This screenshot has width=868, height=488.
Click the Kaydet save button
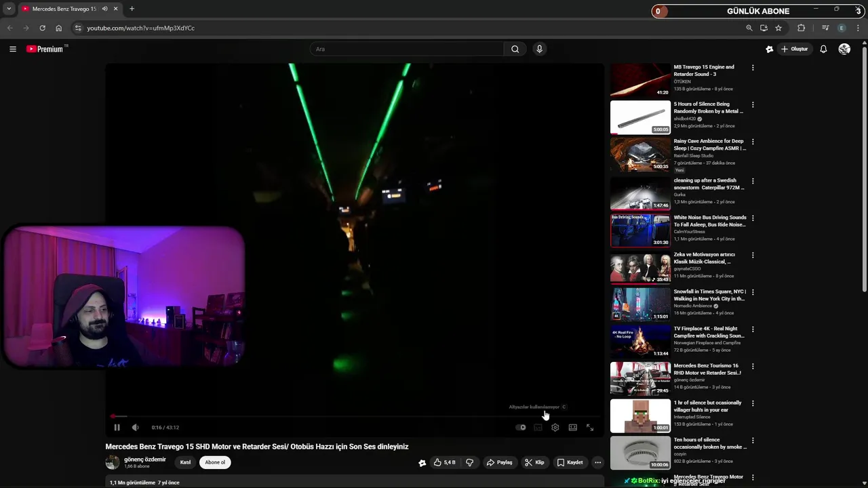coord(570,463)
